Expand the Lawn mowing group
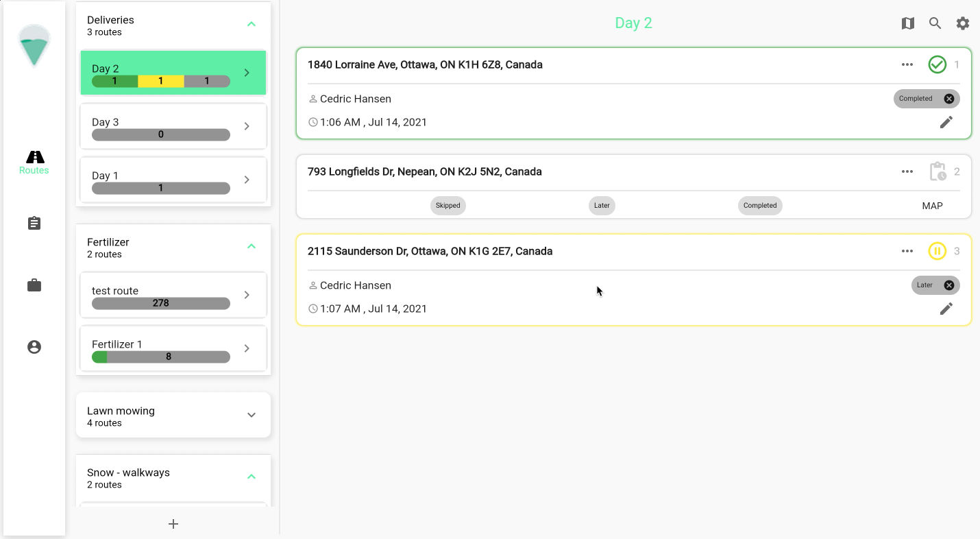Screen dimensions: 980x539 pyautogui.click(x=251, y=415)
